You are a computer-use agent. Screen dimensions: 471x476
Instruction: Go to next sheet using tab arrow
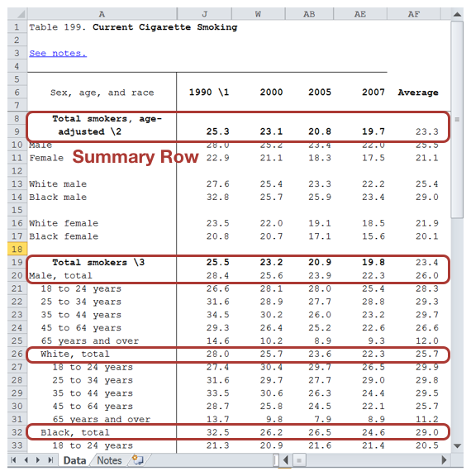point(38,460)
